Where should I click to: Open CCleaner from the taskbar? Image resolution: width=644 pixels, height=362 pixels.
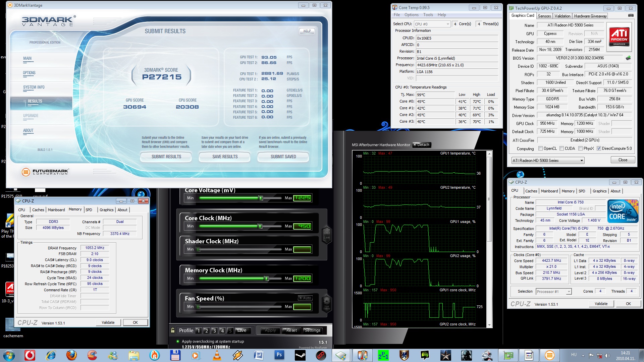(x=92, y=355)
